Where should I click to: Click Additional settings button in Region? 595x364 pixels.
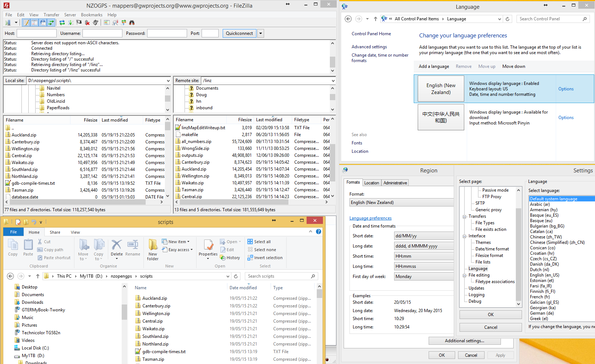[465, 341]
